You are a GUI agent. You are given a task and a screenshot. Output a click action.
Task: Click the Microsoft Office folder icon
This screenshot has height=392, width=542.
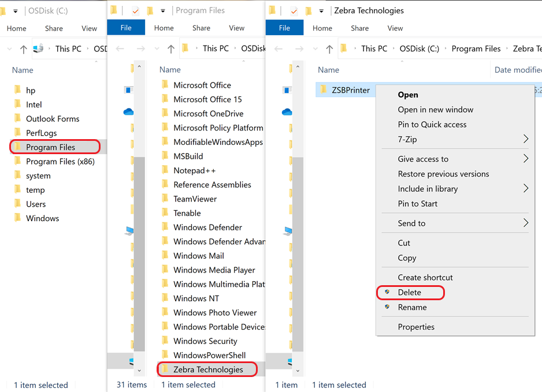point(164,85)
